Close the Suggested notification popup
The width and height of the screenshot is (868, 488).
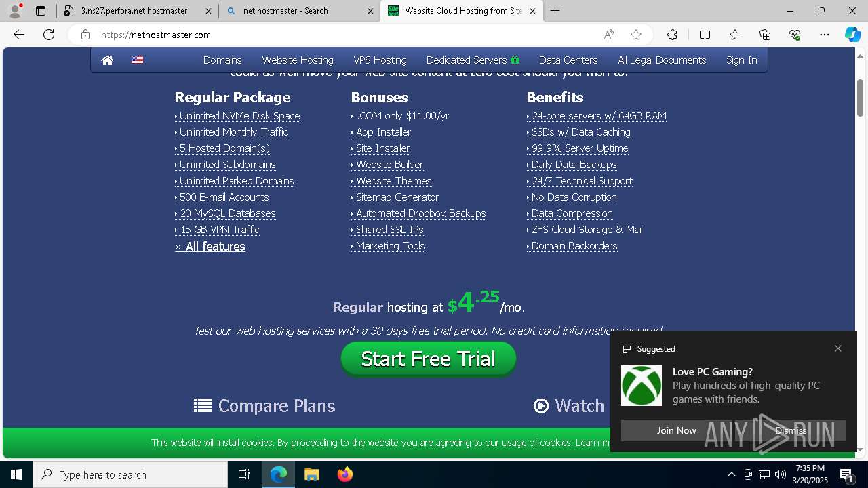pos(838,348)
